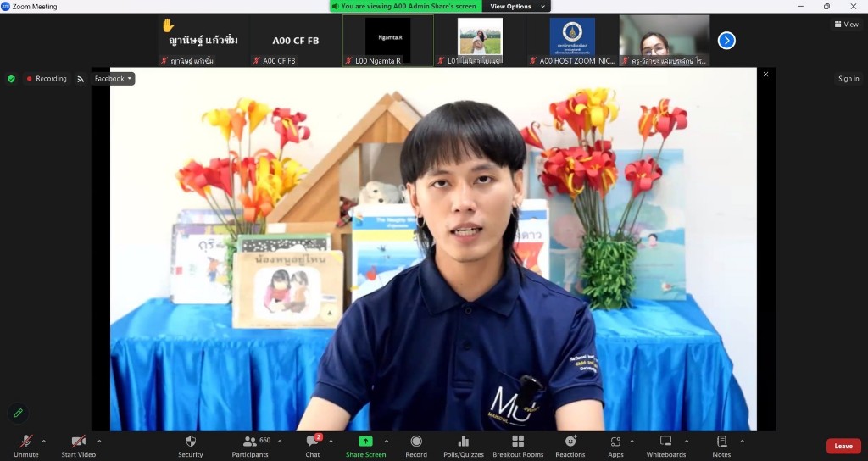Click the green Share Screen button

pos(365,446)
